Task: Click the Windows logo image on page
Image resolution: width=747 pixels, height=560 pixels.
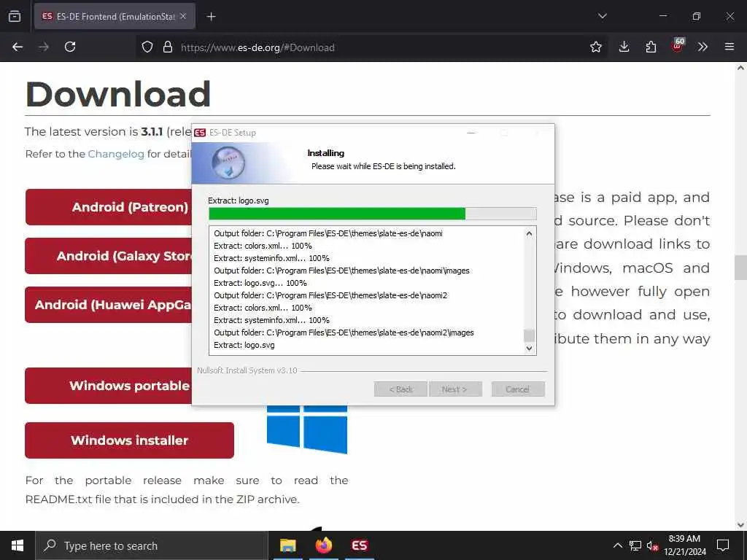Action: point(307,429)
